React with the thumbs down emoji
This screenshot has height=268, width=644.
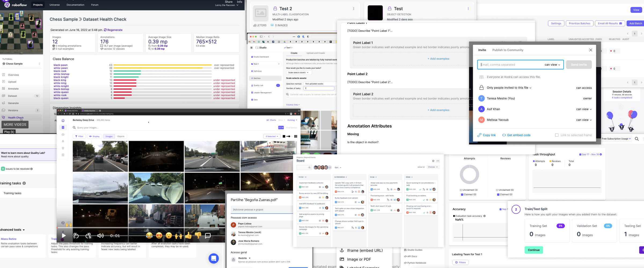(x=198, y=236)
